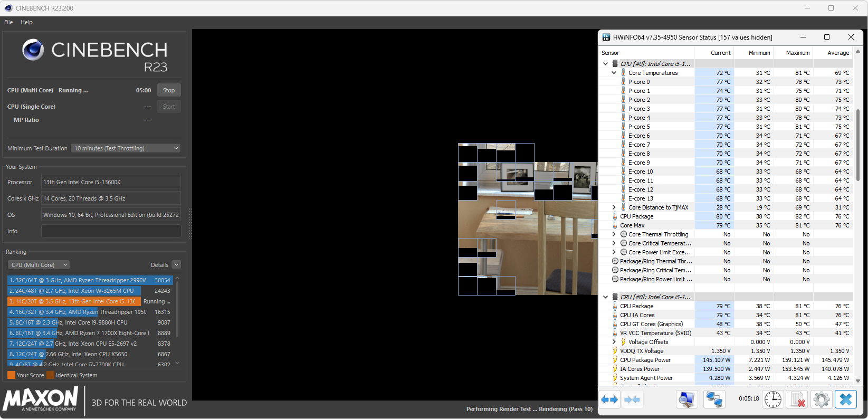Open the CPU (Multi Core) ranking dropdown

click(x=39, y=265)
